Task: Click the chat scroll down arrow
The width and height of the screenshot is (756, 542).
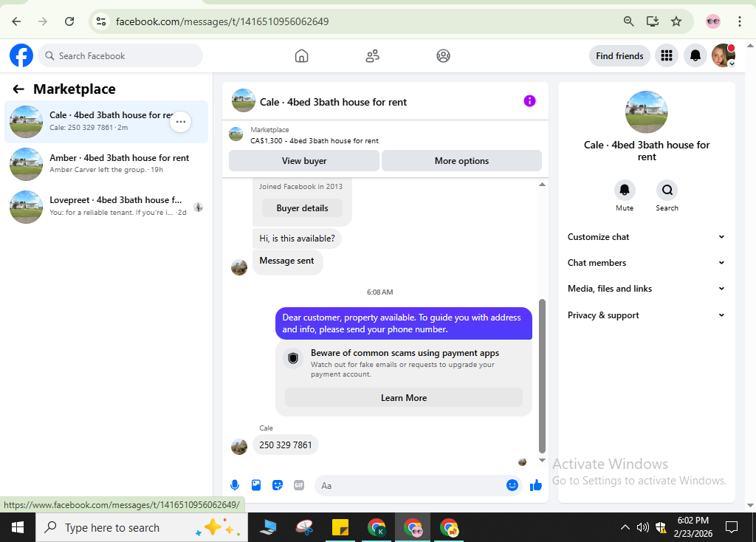Action: (542, 460)
